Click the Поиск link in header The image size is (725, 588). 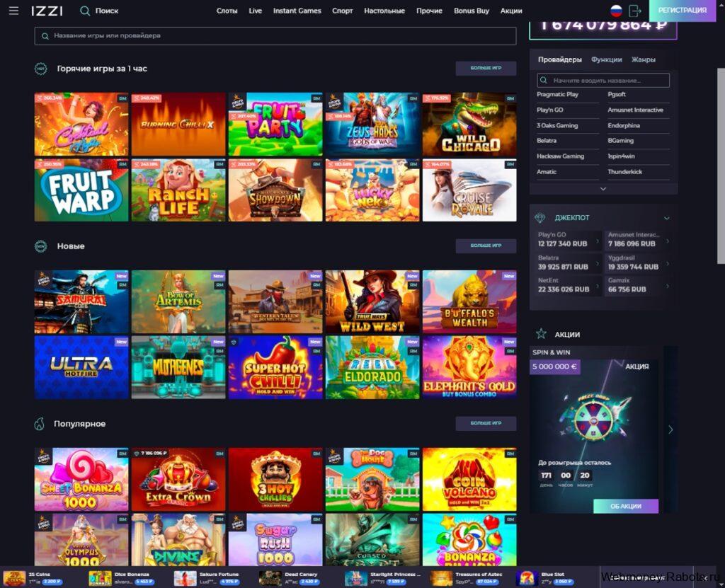pos(107,11)
